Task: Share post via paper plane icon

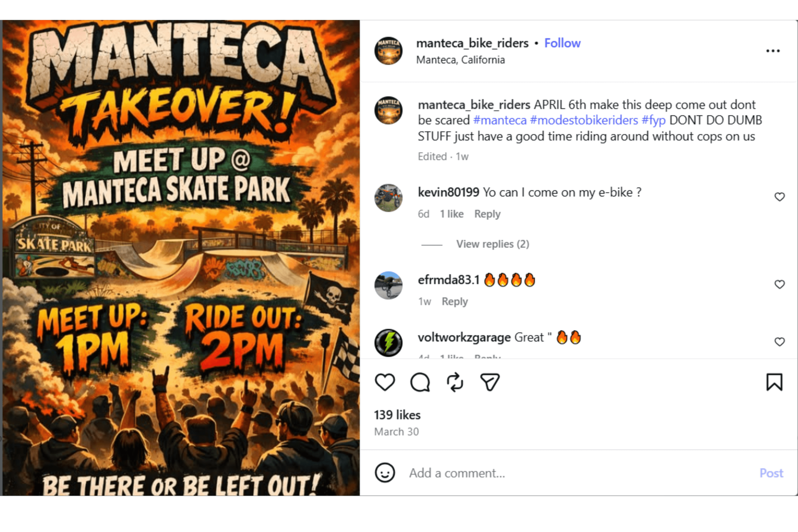Action: pyautogui.click(x=490, y=382)
